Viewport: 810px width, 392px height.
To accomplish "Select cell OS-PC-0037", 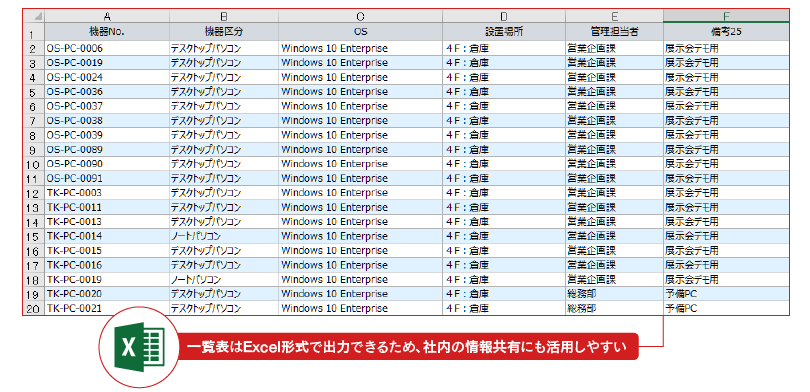I will tap(107, 106).
